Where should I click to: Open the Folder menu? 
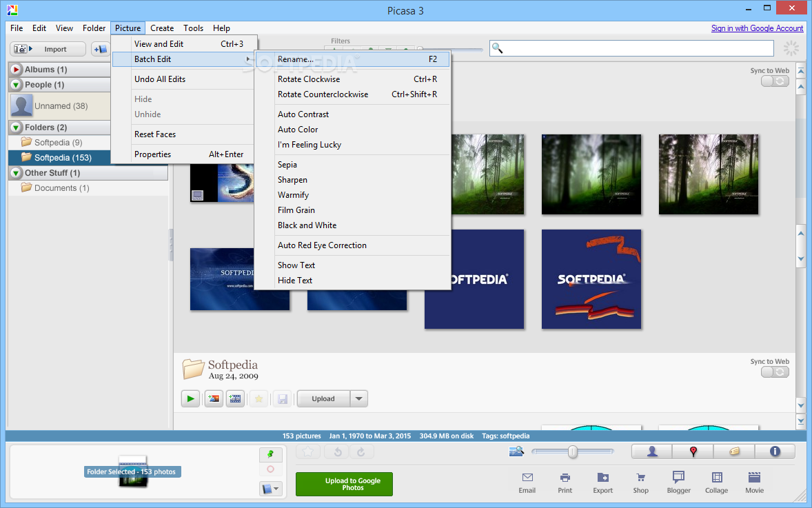point(94,28)
